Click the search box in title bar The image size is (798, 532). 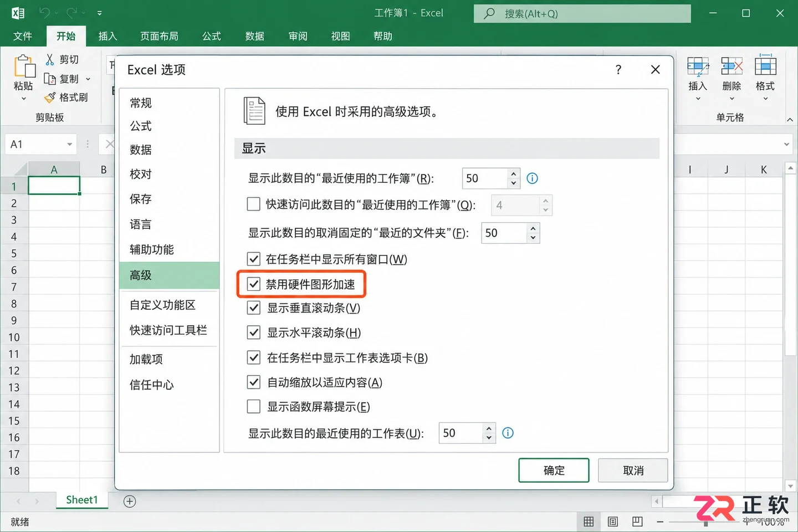[582, 13]
